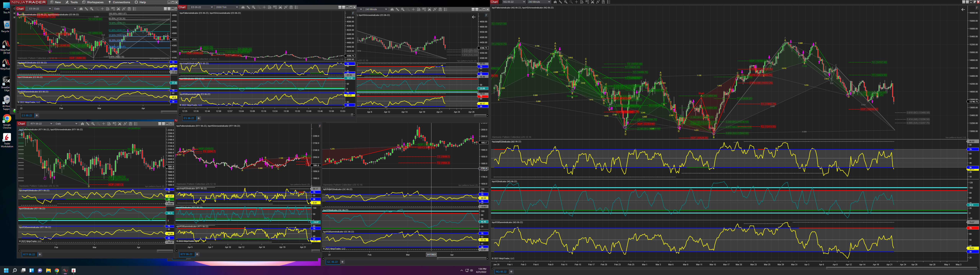The width and height of the screenshot is (980, 275).
Task: Open properties list icon on NQ chart toolbar
Action: coord(609,2)
